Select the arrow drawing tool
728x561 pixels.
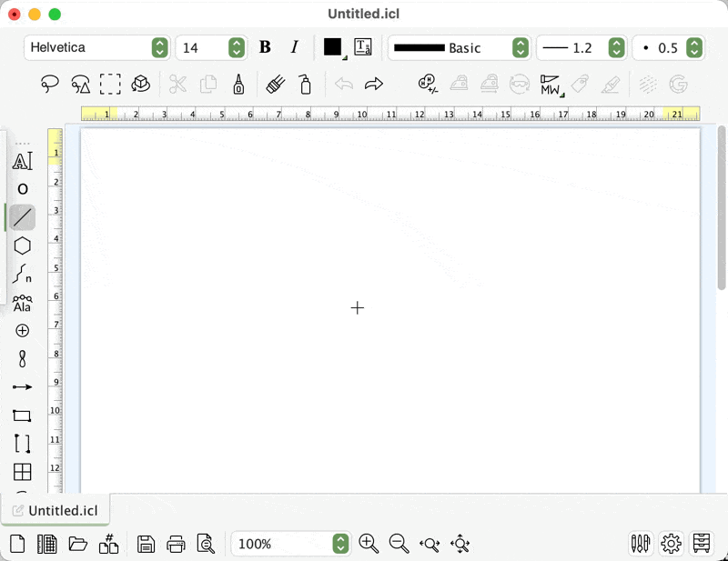click(23, 387)
